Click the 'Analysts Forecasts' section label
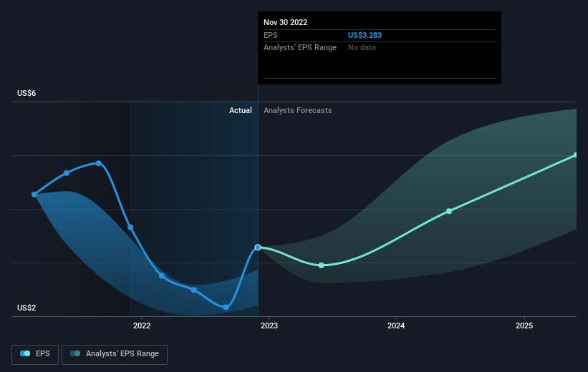The width and height of the screenshot is (588, 372). (x=298, y=110)
